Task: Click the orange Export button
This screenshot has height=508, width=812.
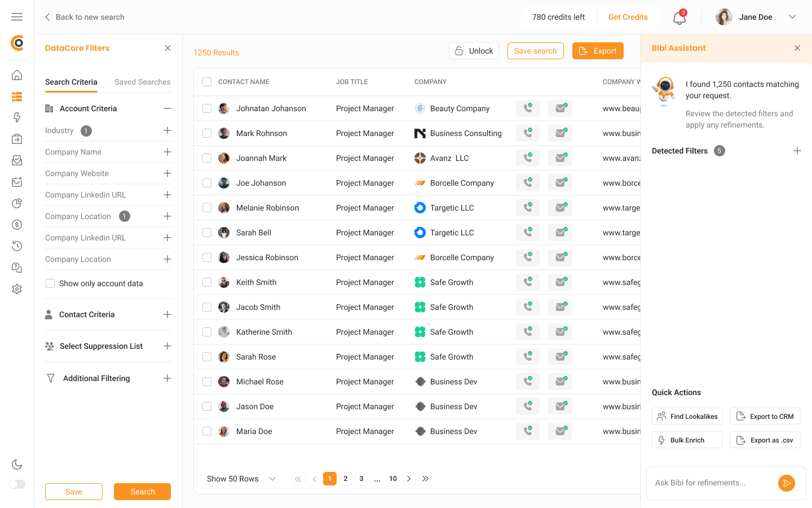Action: pos(598,51)
